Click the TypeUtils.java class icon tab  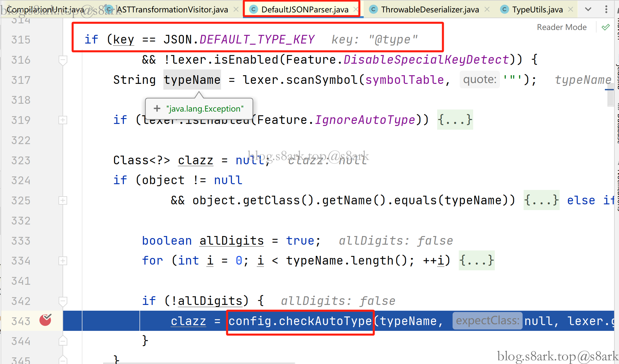pyautogui.click(x=504, y=10)
